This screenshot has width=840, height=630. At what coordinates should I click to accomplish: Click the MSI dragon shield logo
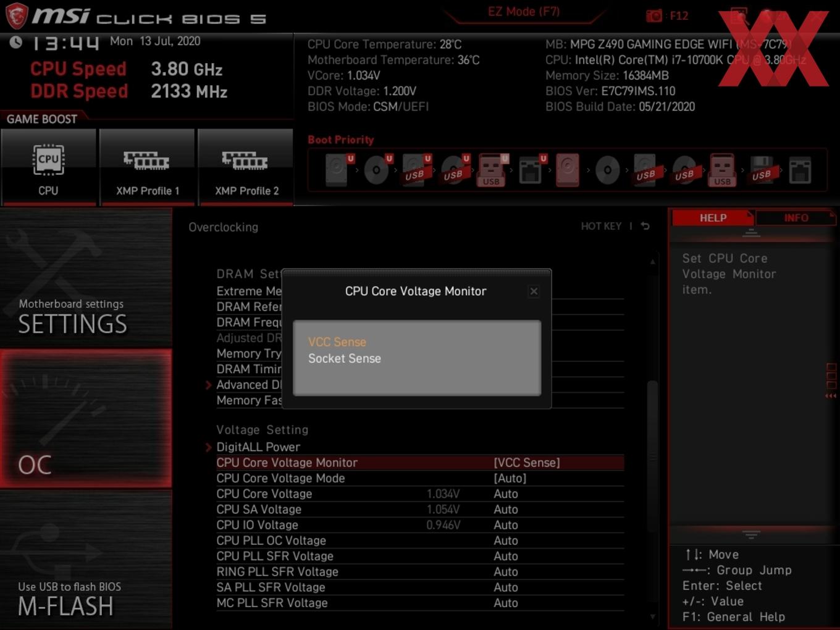pyautogui.click(x=17, y=16)
